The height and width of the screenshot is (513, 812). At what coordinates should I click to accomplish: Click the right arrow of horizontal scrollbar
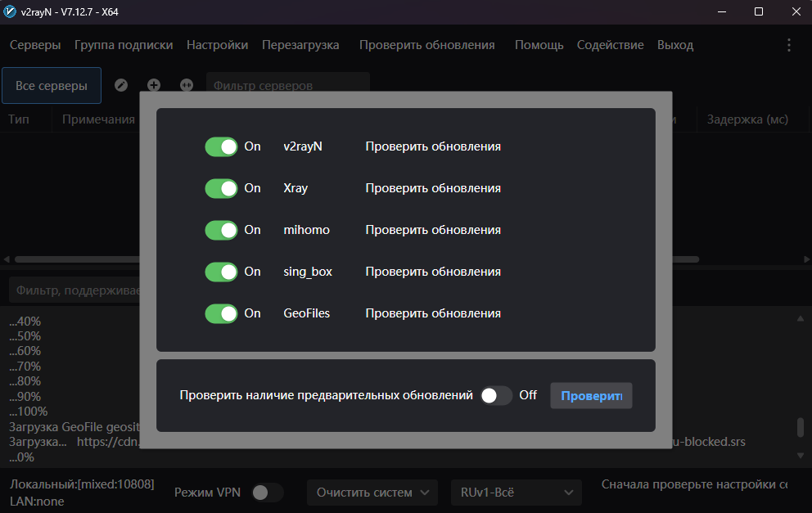point(806,259)
